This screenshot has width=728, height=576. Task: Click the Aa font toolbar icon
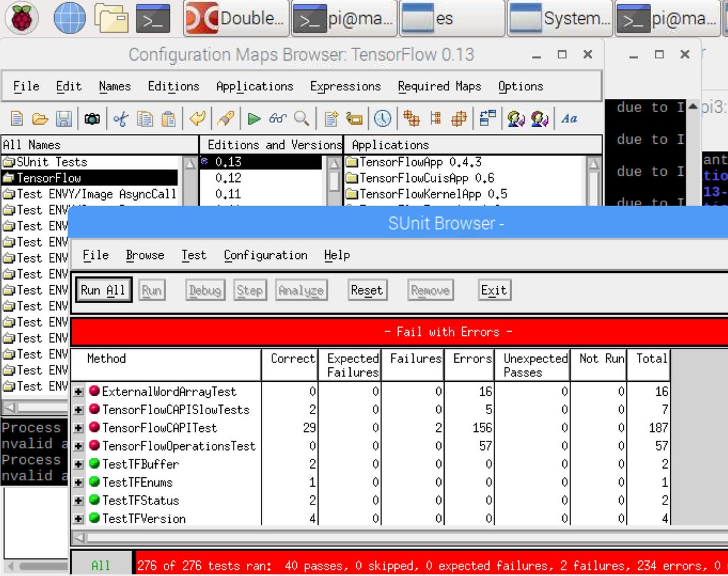tap(569, 119)
